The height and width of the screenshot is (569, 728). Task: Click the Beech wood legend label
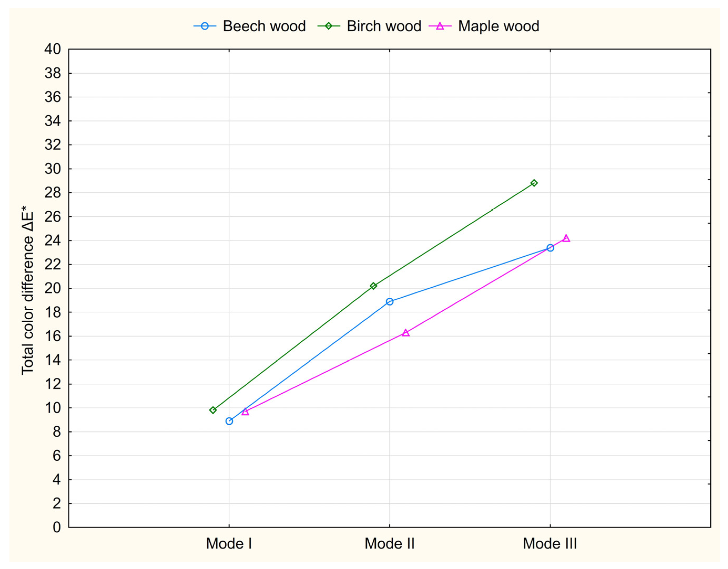tap(264, 26)
